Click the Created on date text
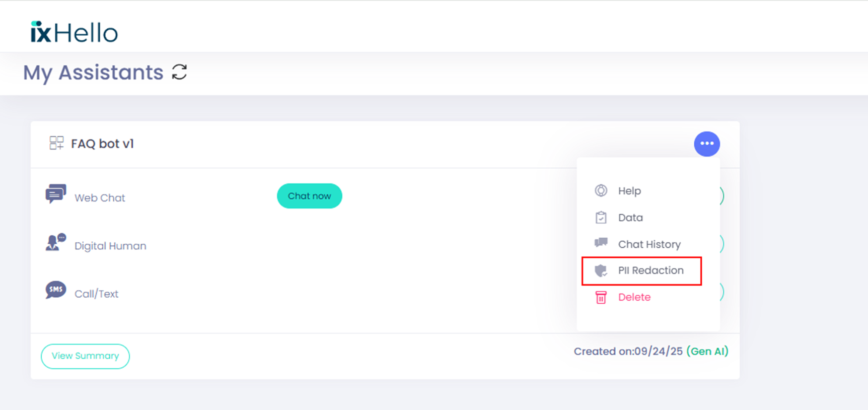 coord(628,352)
